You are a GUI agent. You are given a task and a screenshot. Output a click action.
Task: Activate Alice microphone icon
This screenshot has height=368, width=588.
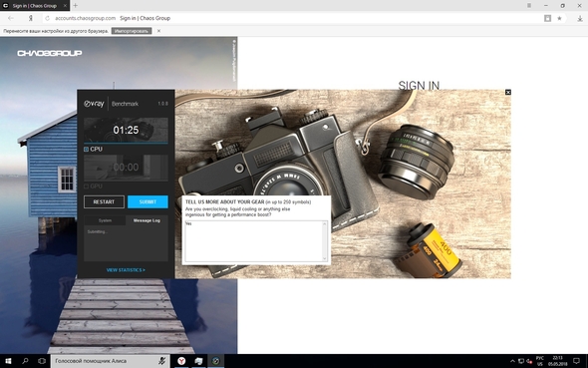click(161, 361)
